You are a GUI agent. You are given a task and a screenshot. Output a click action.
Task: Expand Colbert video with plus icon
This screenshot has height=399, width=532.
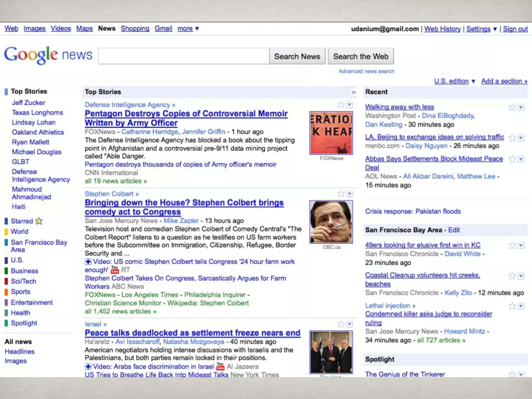click(x=88, y=262)
